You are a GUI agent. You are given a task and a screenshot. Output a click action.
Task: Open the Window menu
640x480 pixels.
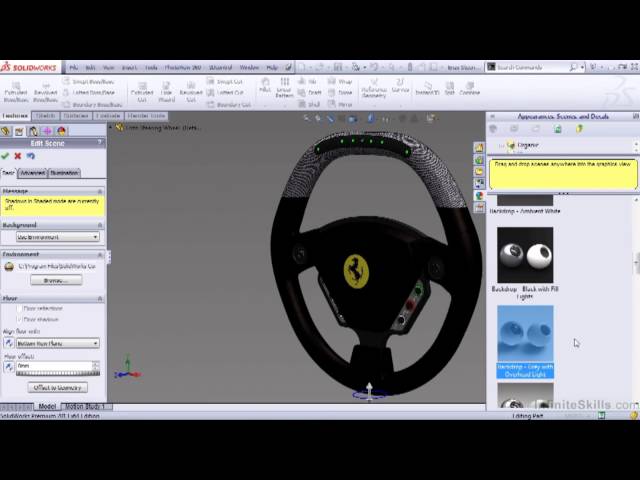coord(249,67)
